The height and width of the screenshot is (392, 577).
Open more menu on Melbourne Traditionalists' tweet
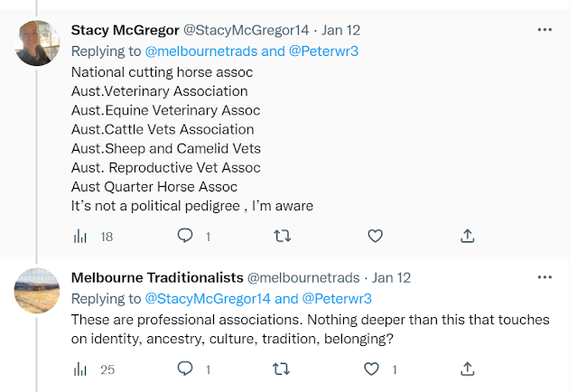544,276
